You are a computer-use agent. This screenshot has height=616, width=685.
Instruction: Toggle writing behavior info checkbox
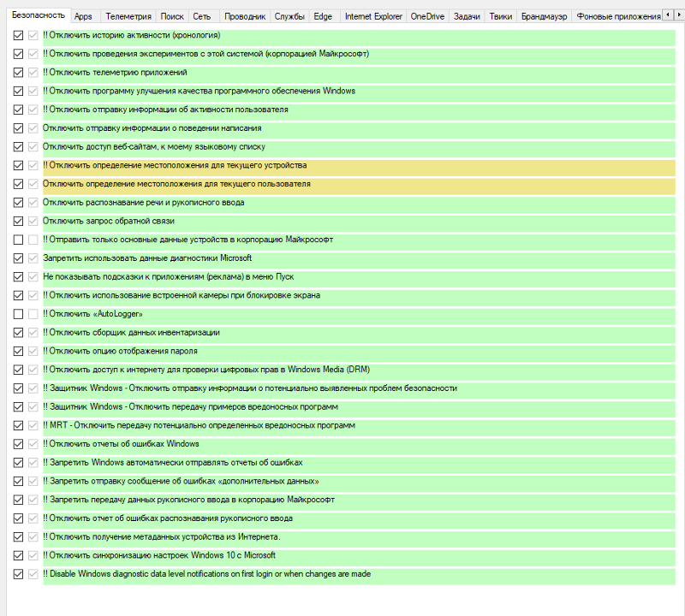[18, 128]
